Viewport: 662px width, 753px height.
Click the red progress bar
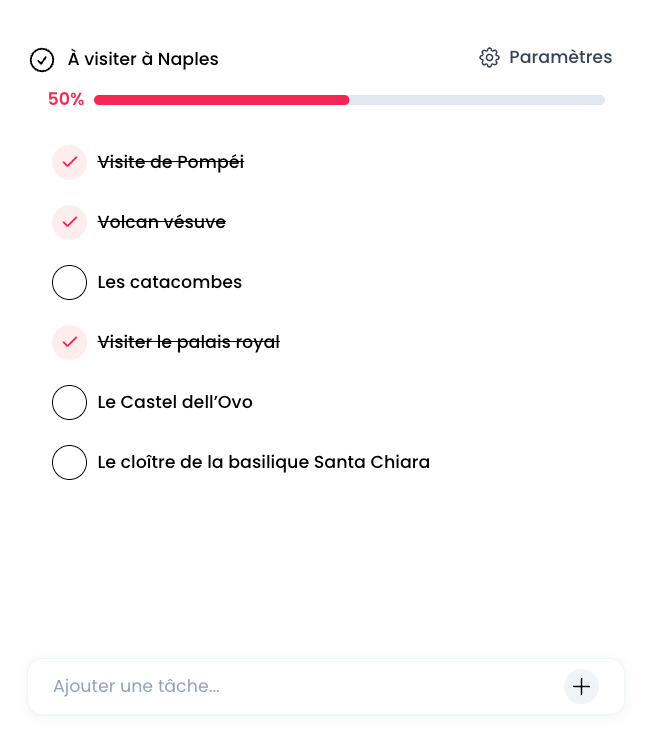(221, 100)
